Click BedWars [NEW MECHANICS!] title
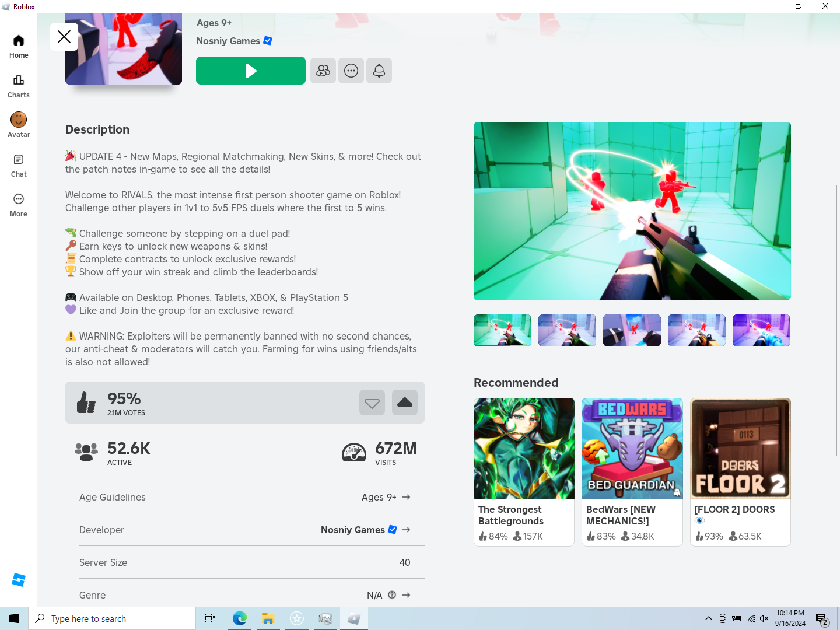The image size is (840, 630). click(621, 515)
